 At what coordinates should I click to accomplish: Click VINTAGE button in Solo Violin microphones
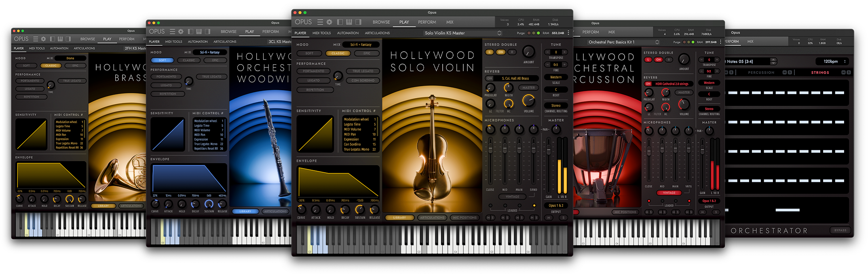512,197
